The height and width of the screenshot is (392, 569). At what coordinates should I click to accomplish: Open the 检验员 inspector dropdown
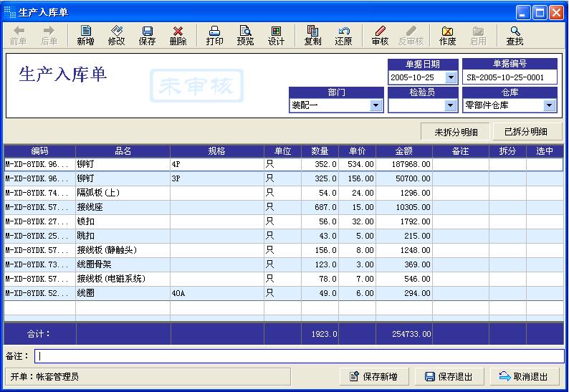[x=451, y=105]
